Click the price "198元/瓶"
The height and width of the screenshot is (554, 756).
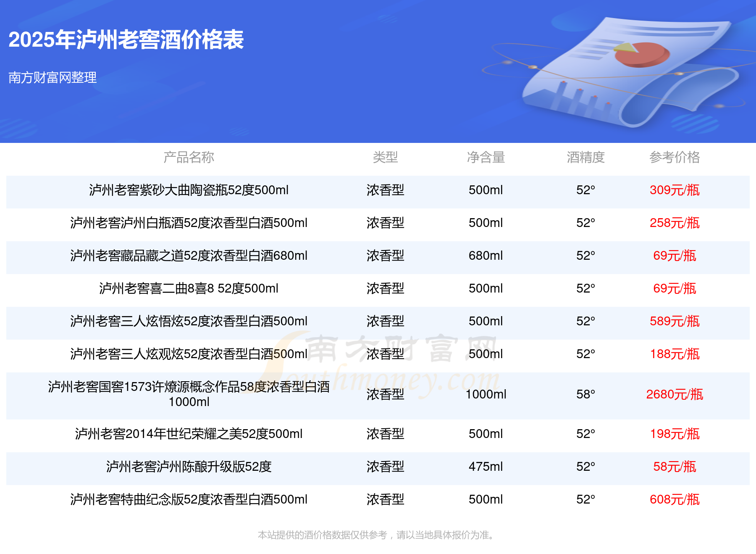(675, 434)
